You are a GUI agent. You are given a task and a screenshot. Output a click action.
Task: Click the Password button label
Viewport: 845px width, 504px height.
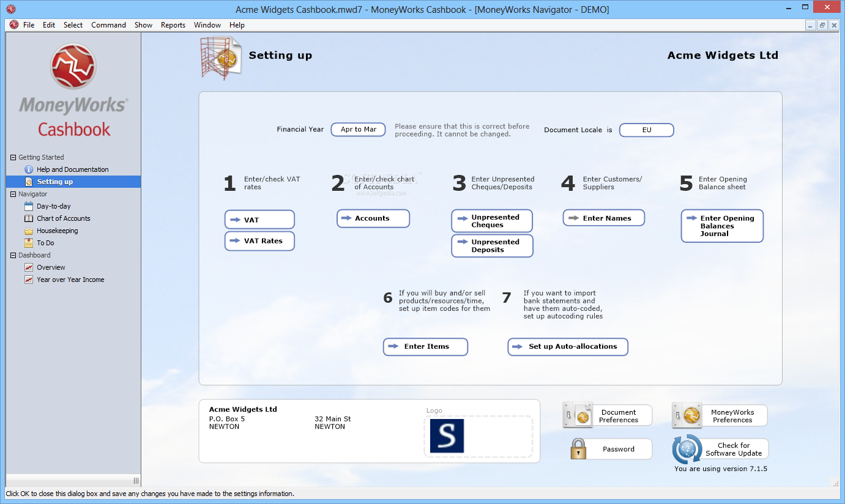pyautogui.click(x=619, y=449)
